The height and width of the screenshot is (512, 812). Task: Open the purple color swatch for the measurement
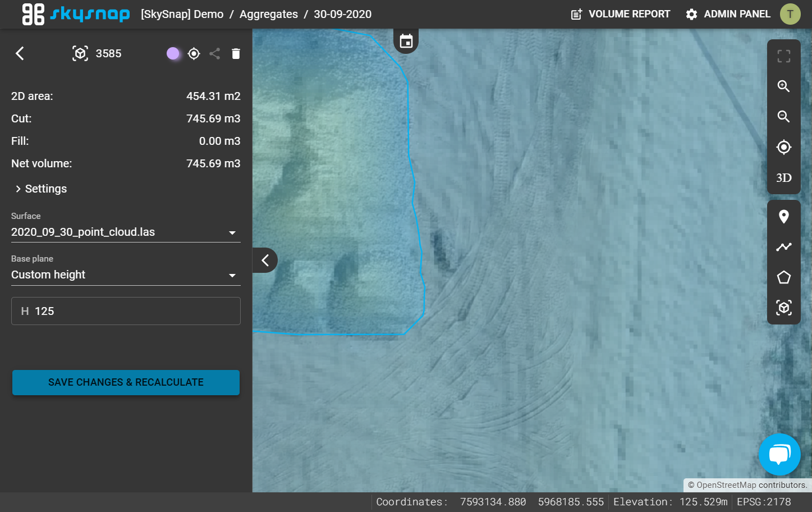(x=173, y=53)
